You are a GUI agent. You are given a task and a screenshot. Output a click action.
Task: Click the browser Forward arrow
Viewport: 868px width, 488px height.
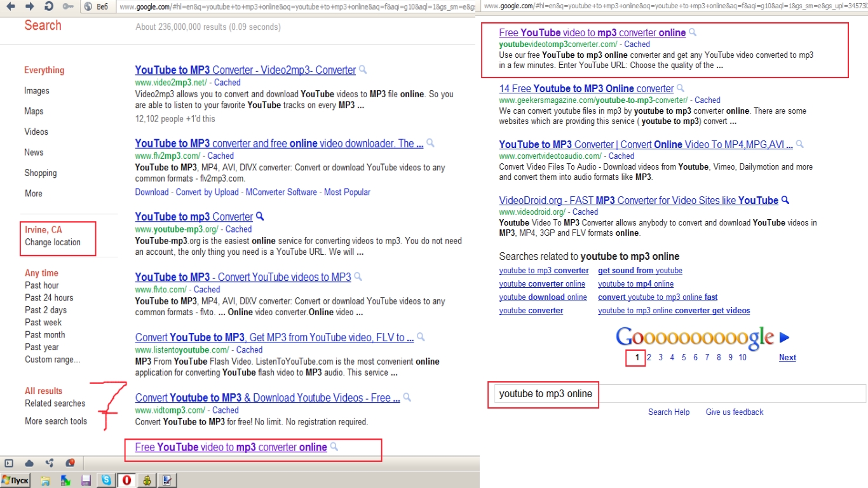pos(30,6)
